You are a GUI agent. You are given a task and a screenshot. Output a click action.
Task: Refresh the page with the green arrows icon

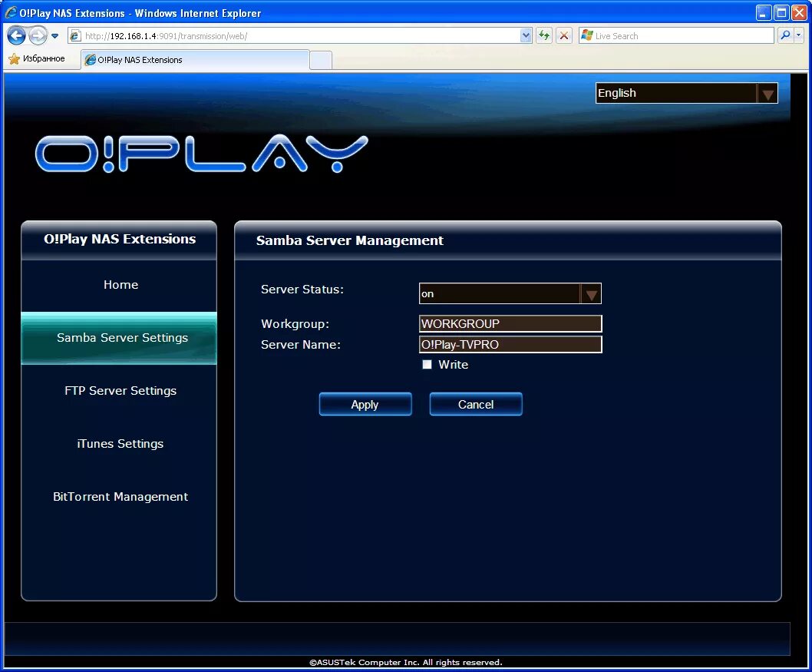(x=543, y=36)
